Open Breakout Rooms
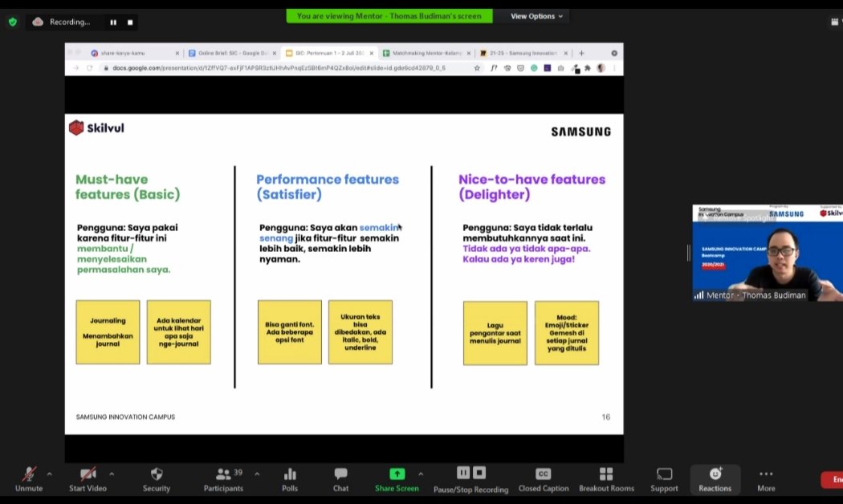 [606, 474]
